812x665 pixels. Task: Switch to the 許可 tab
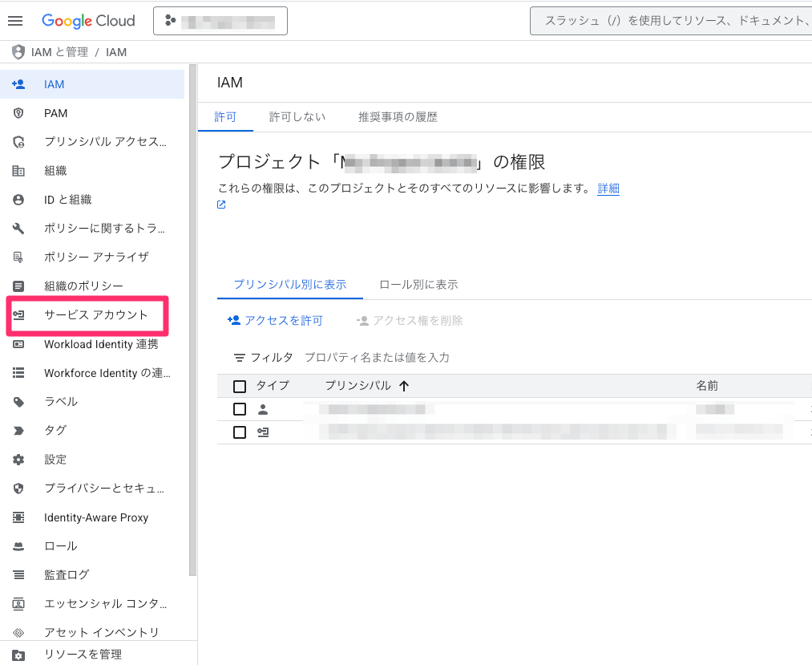pos(225,117)
